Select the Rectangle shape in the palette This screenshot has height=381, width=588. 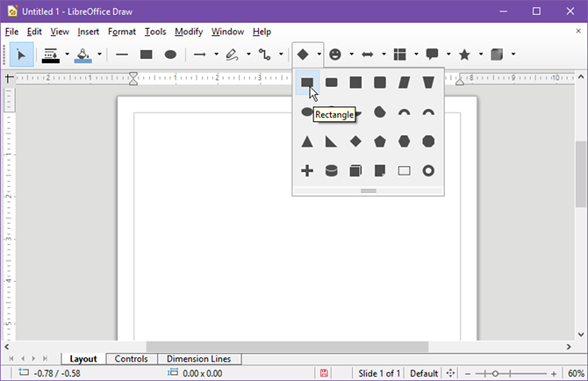click(307, 83)
